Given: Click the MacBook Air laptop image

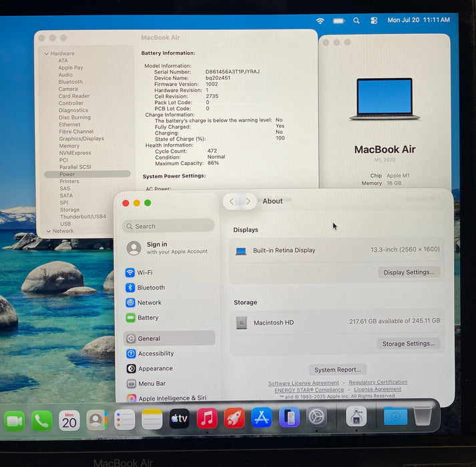Looking at the screenshot, I should [x=385, y=99].
